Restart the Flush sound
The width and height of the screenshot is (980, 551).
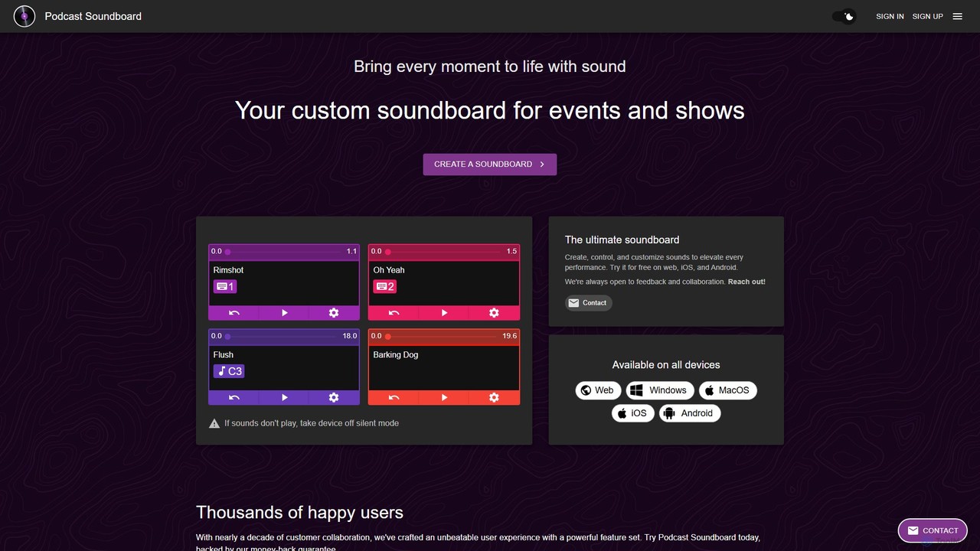pyautogui.click(x=234, y=398)
